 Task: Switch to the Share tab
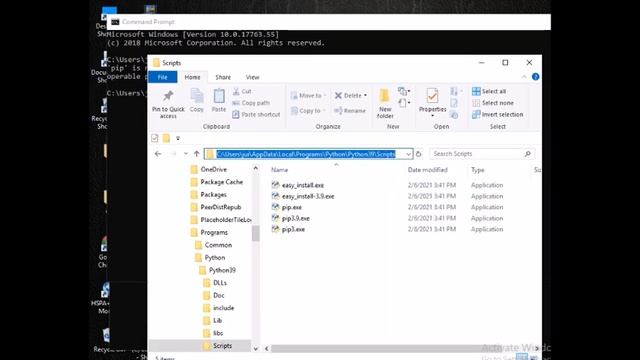point(223,77)
